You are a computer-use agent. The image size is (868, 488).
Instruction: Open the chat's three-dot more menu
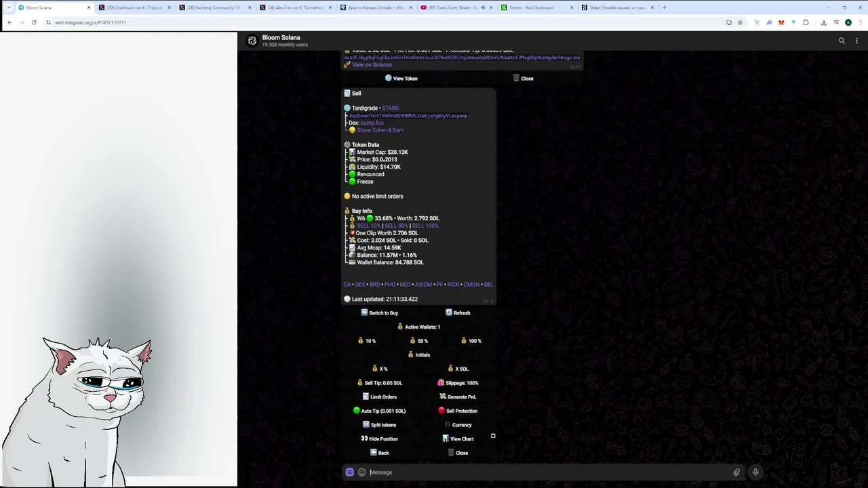click(857, 41)
